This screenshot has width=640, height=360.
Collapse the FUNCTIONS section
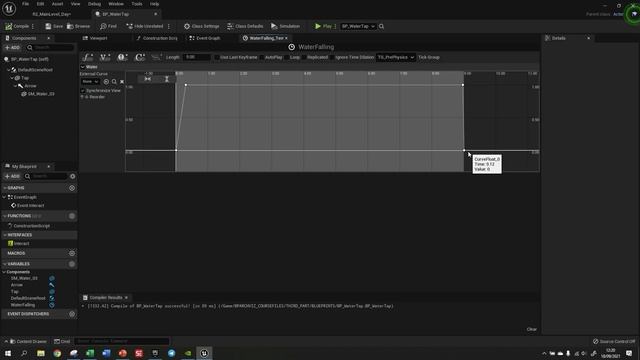coord(5,216)
